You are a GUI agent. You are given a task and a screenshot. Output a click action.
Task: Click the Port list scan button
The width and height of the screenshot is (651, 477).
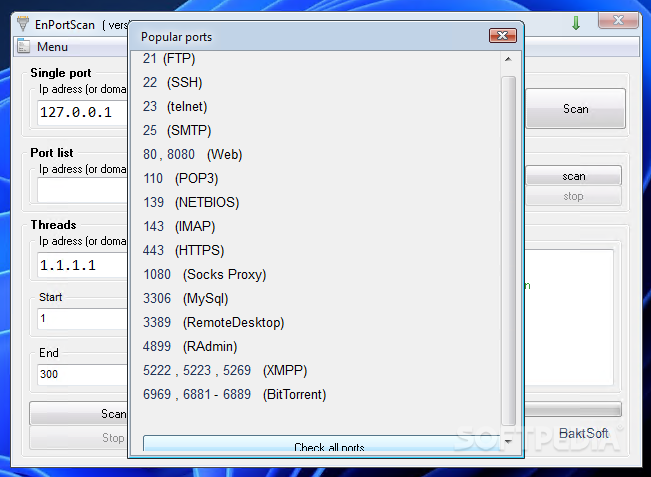pos(574,176)
